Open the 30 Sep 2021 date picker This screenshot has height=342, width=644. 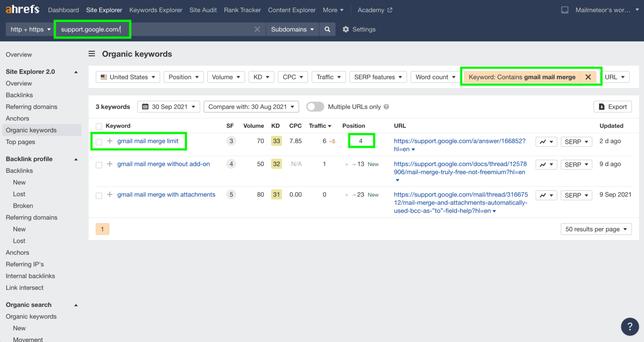(169, 107)
